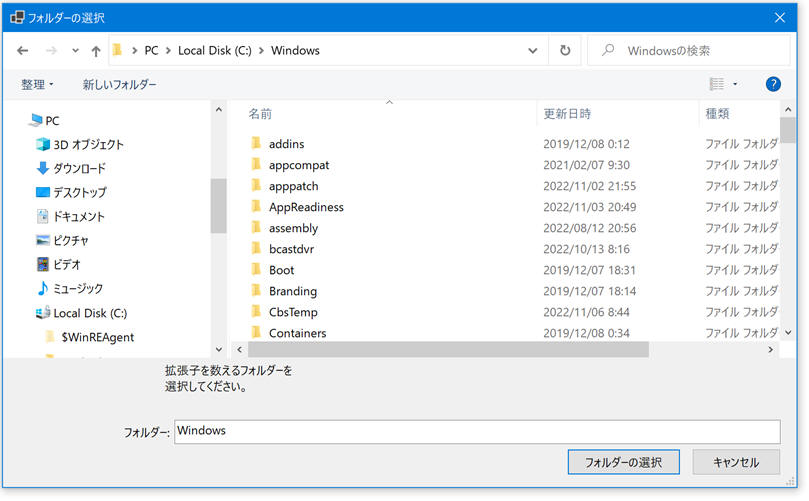Image resolution: width=809 pixels, height=501 pixels.
Task: Select the Containers folder
Action: [297, 333]
